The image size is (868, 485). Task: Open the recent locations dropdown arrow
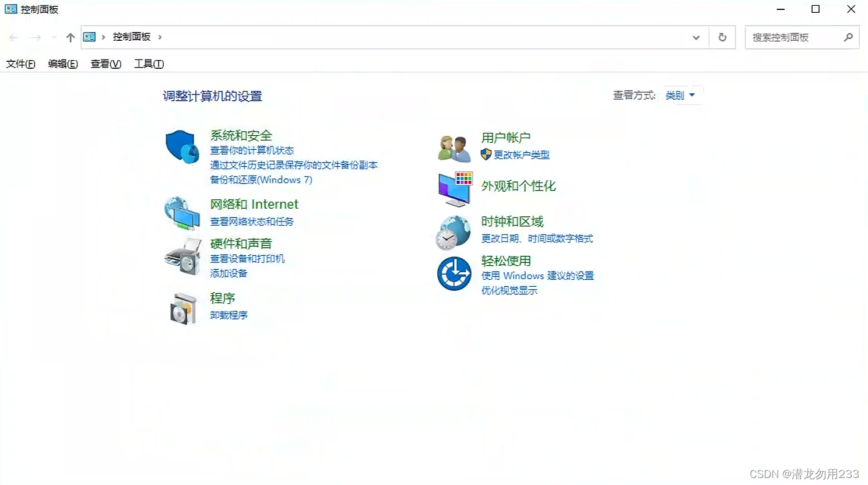pos(54,37)
